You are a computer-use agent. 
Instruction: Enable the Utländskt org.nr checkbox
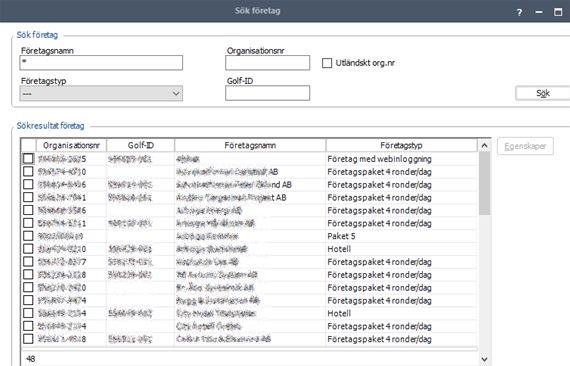(x=327, y=63)
